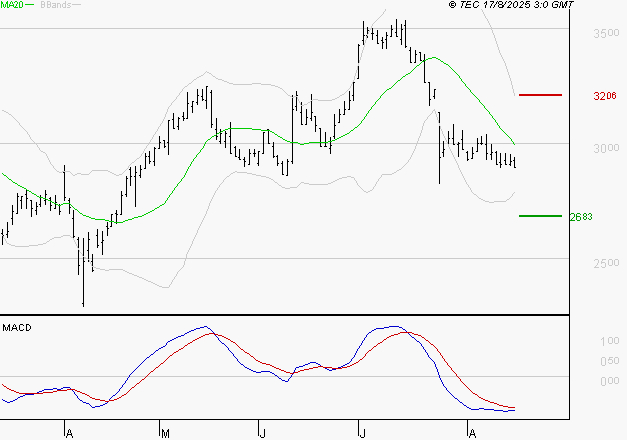The width and height of the screenshot is (627, 440).
Task: Click the TEC 17/8/2025 copyright text
Action: [511, 5]
